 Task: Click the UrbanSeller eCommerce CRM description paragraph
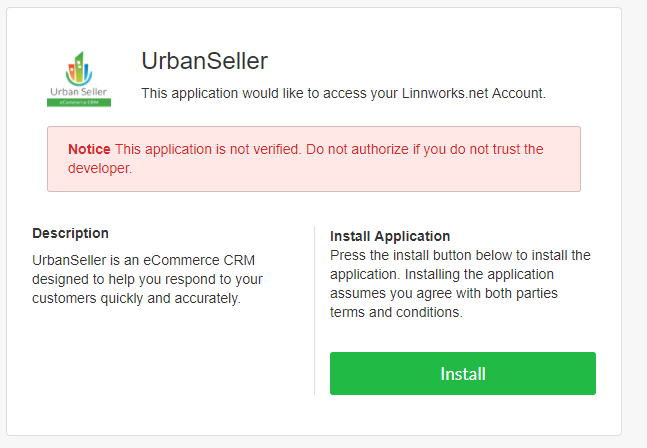[147, 279]
